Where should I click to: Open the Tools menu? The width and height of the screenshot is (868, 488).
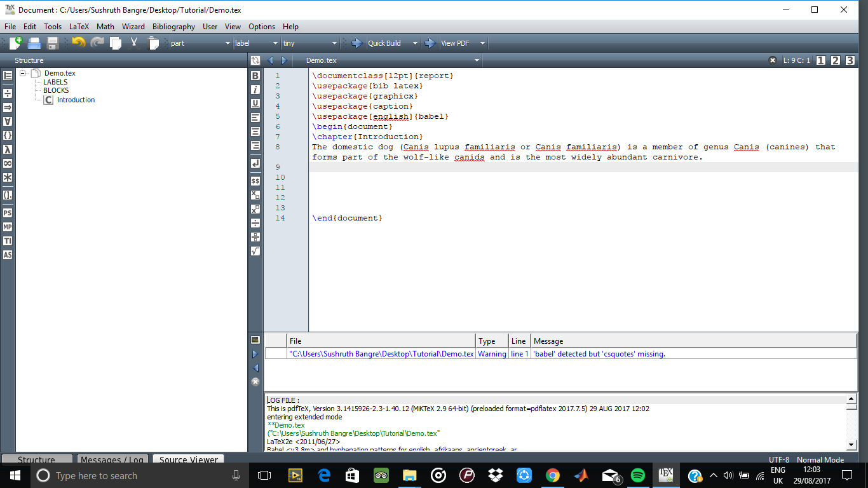coord(53,27)
